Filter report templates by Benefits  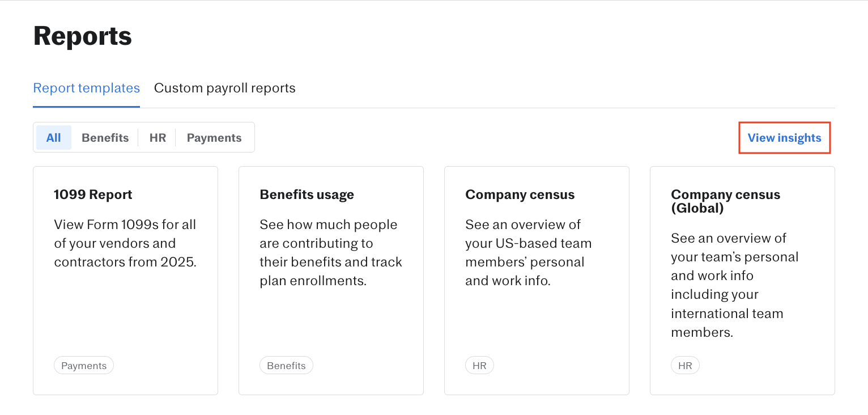coord(105,138)
